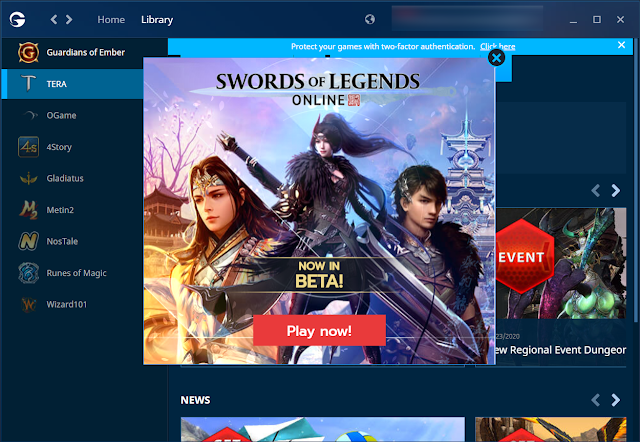
Task: Select Guardians of Ember game icon
Action: 28,52
